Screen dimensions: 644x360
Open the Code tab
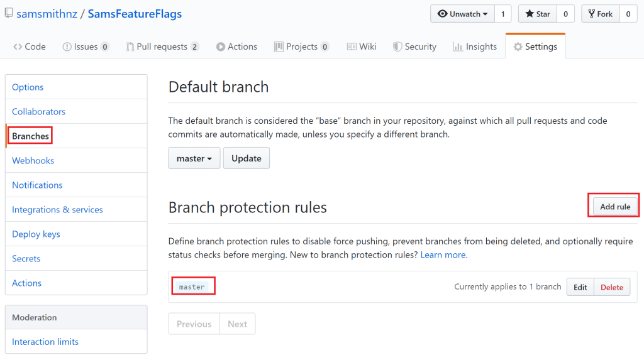(29, 46)
